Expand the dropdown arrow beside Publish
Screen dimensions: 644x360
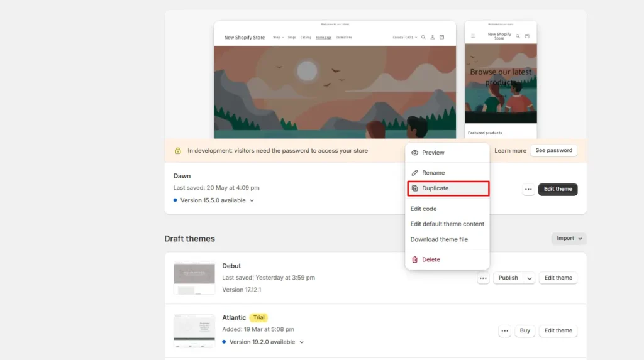[x=529, y=278]
